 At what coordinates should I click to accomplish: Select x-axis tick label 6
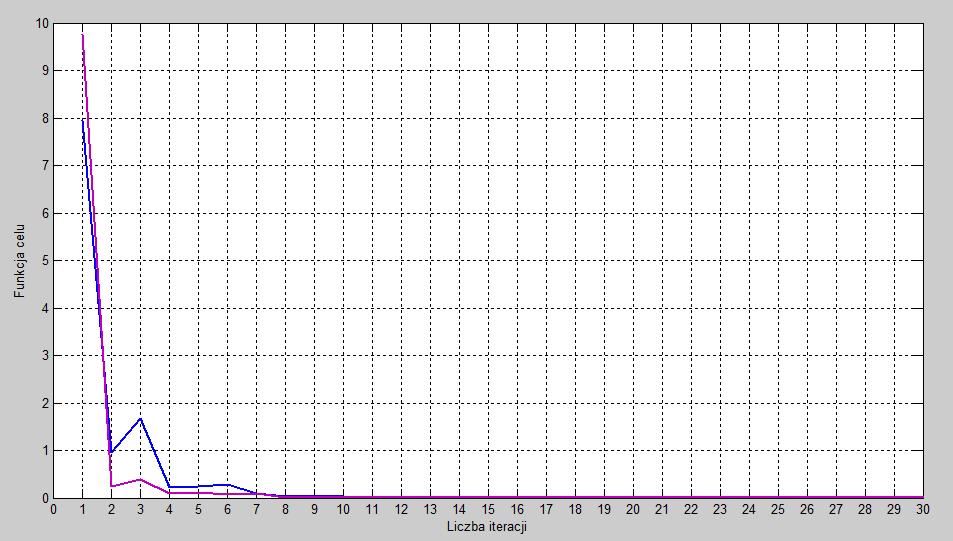click(x=227, y=510)
